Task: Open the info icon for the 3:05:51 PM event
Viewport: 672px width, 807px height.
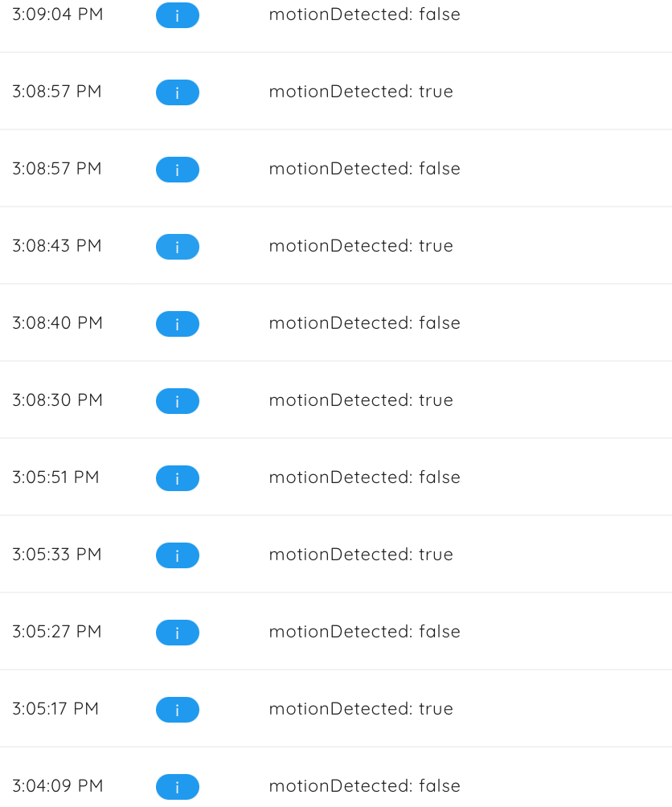Action: tap(177, 478)
